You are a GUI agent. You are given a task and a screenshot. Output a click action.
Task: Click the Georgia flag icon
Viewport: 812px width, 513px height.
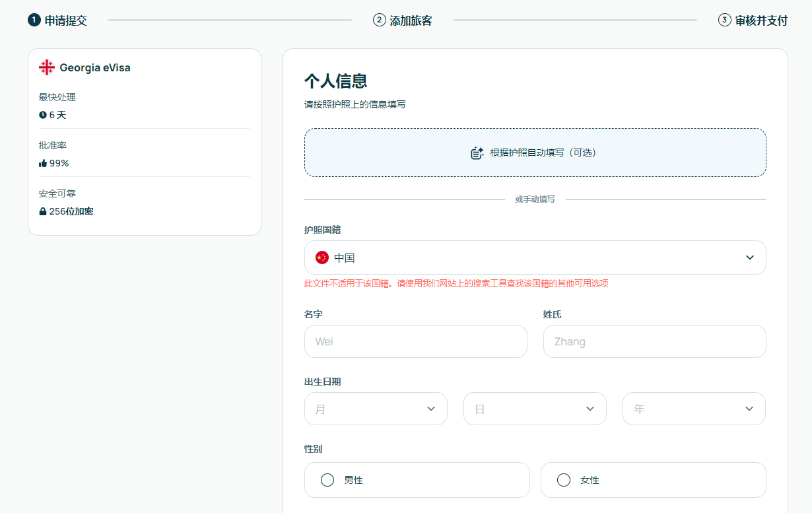tap(46, 67)
